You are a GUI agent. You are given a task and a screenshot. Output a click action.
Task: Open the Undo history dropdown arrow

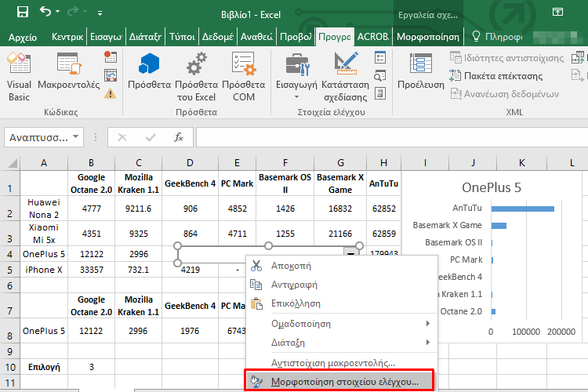(x=57, y=12)
